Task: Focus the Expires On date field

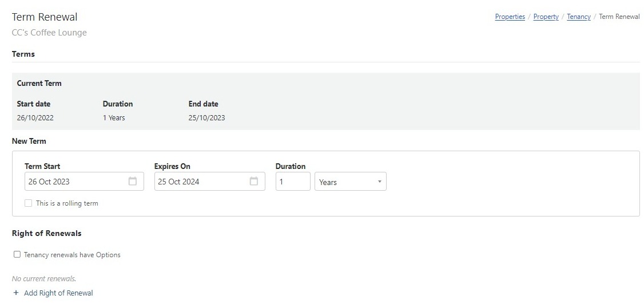Action: [209, 182]
